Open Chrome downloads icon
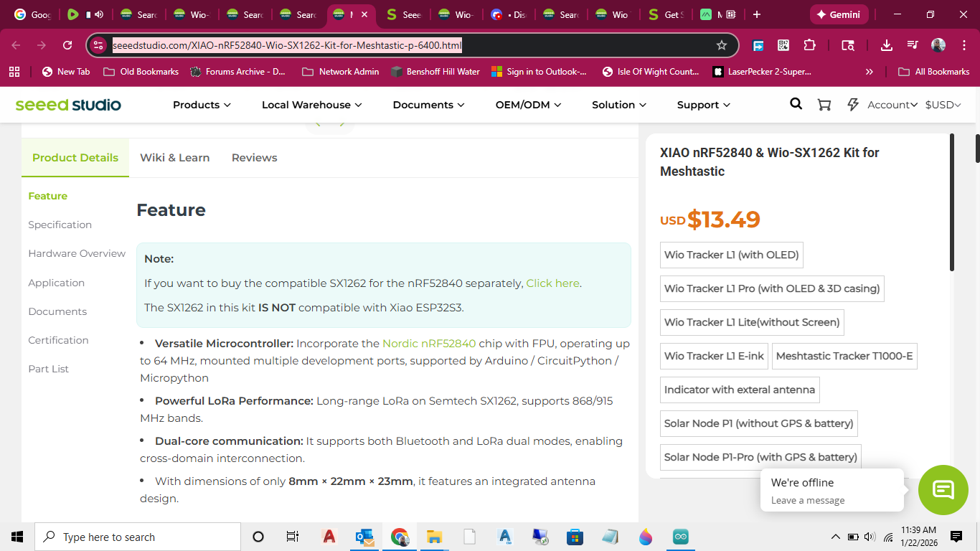The image size is (980, 551). coord(887,45)
